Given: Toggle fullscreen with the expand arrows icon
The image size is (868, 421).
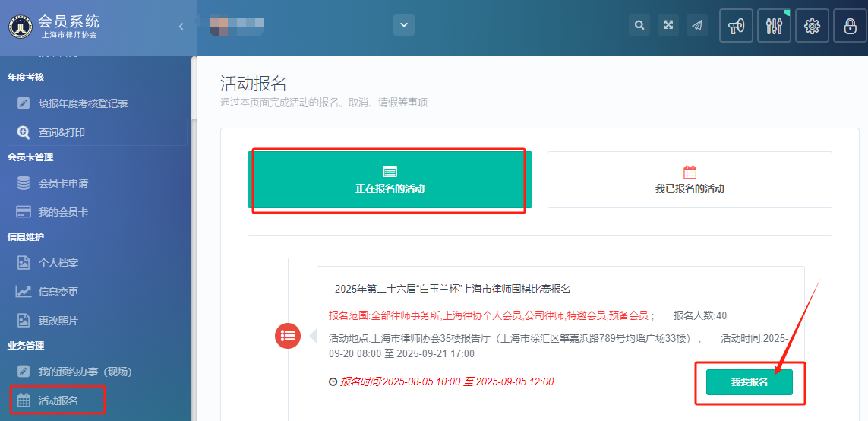Looking at the screenshot, I should point(668,25).
